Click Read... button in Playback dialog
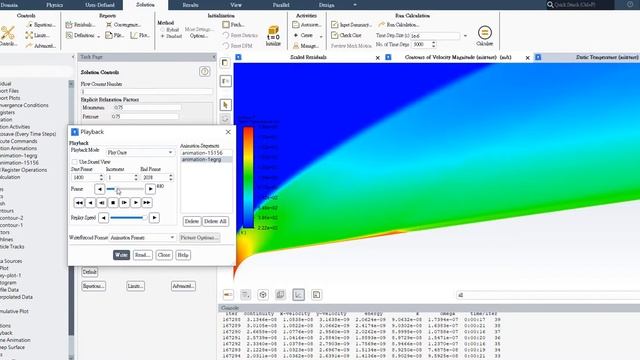 point(142,255)
